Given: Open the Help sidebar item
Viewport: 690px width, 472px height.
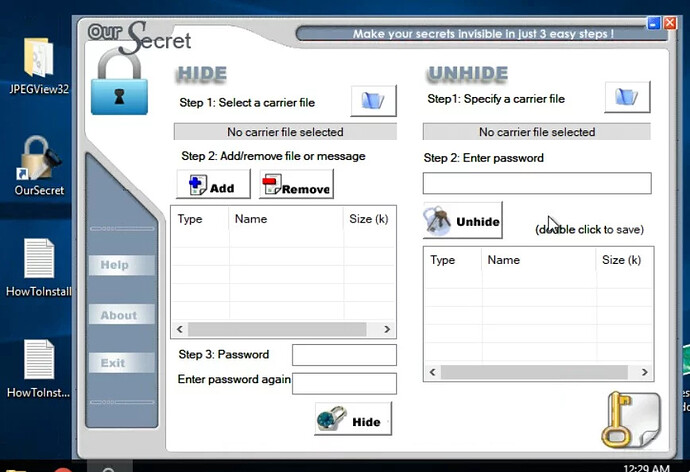Looking at the screenshot, I should click(115, 265).
